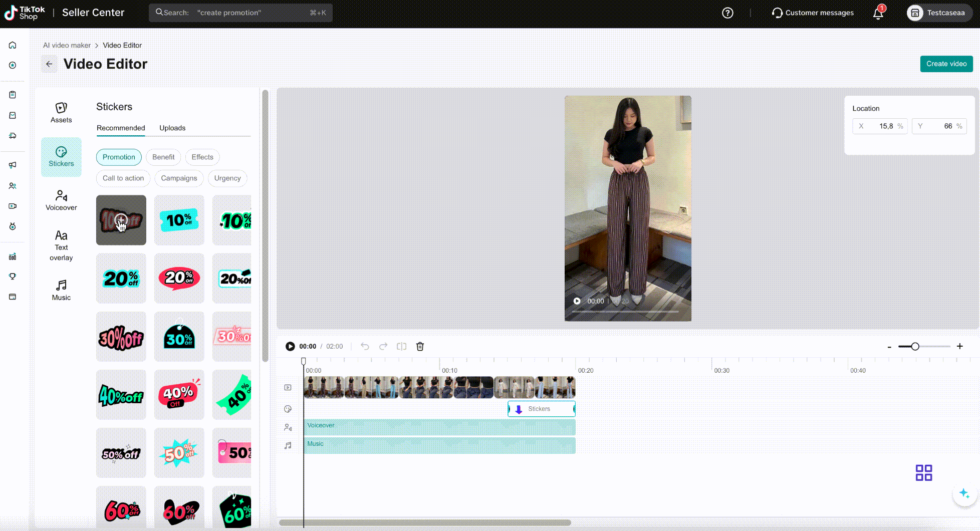Select the Promotion sticker filter
This screenshot has height=531, width=980.
(119, 157)
